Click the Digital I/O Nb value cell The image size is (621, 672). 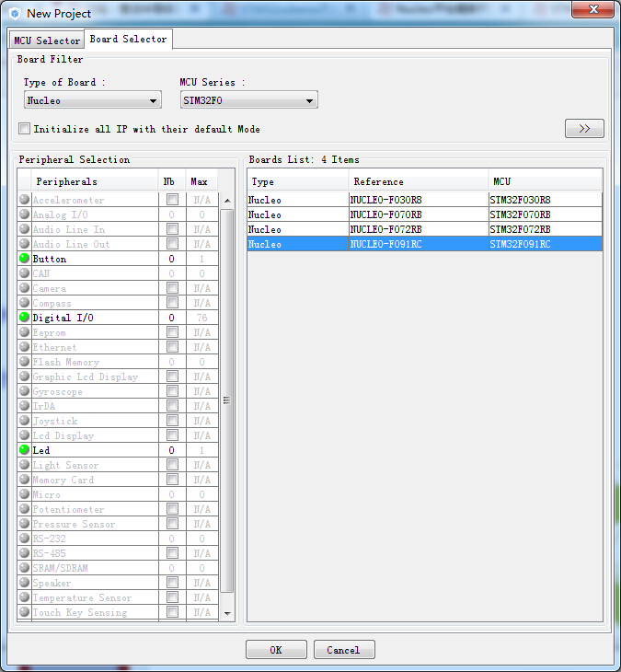(x=172, y=318)
